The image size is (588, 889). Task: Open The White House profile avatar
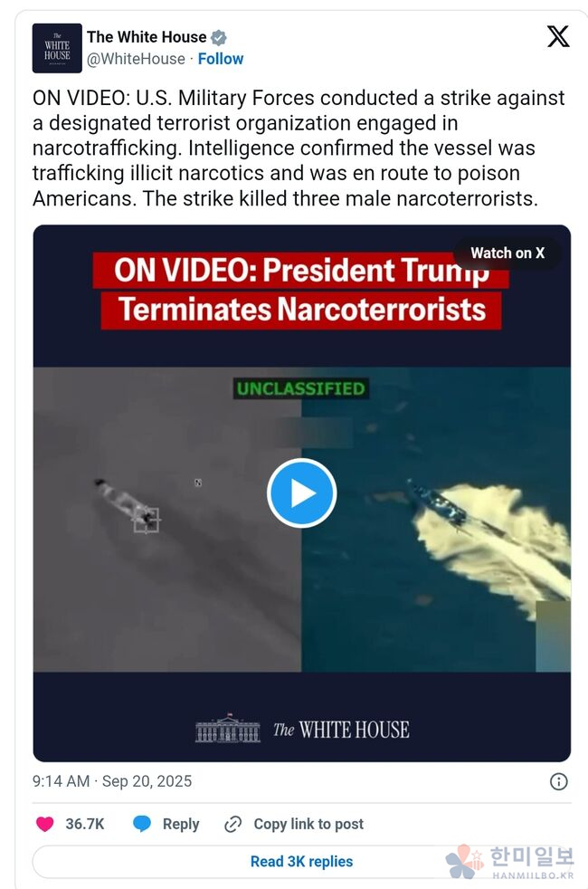57,48
